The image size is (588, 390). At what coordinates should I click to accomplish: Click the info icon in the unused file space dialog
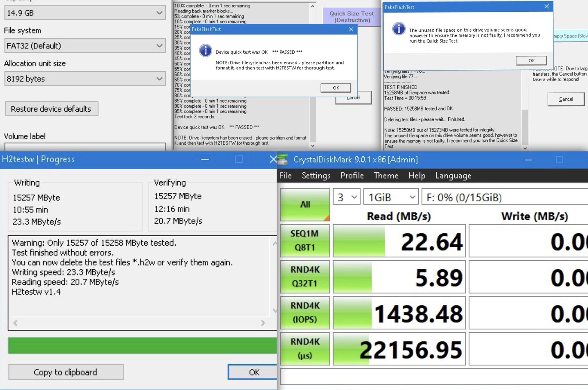[399, 29]
